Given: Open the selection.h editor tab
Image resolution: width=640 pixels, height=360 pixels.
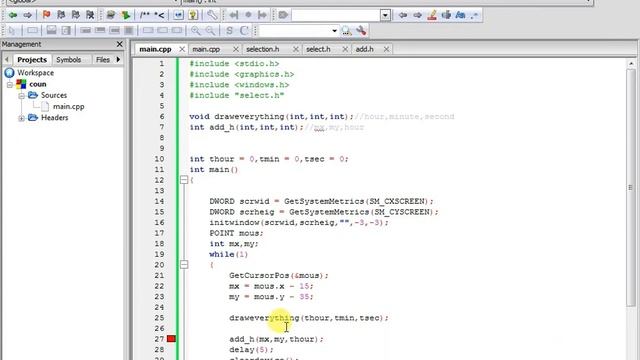Looking at the screenshot, I should 262,49.
